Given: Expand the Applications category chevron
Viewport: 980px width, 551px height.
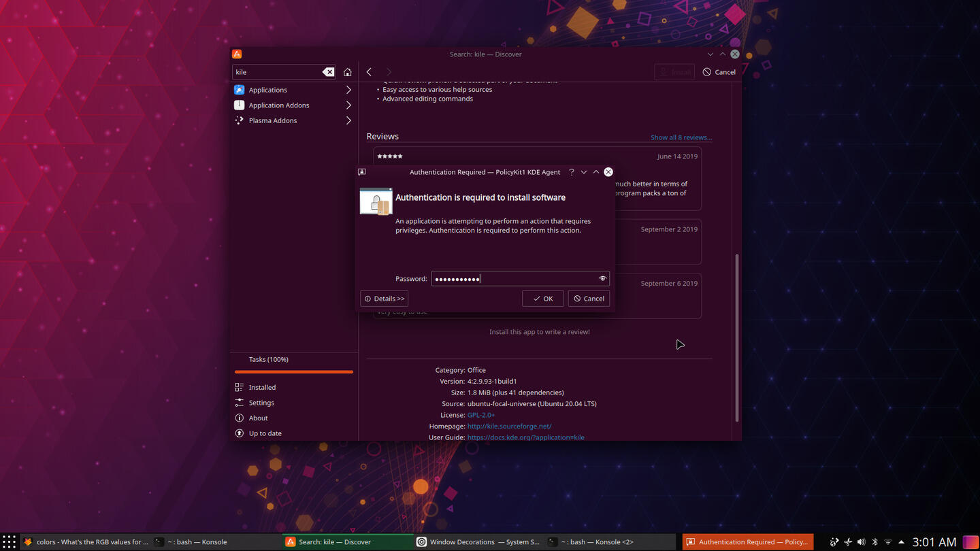Looking at the screenshot, I should 348,90.
